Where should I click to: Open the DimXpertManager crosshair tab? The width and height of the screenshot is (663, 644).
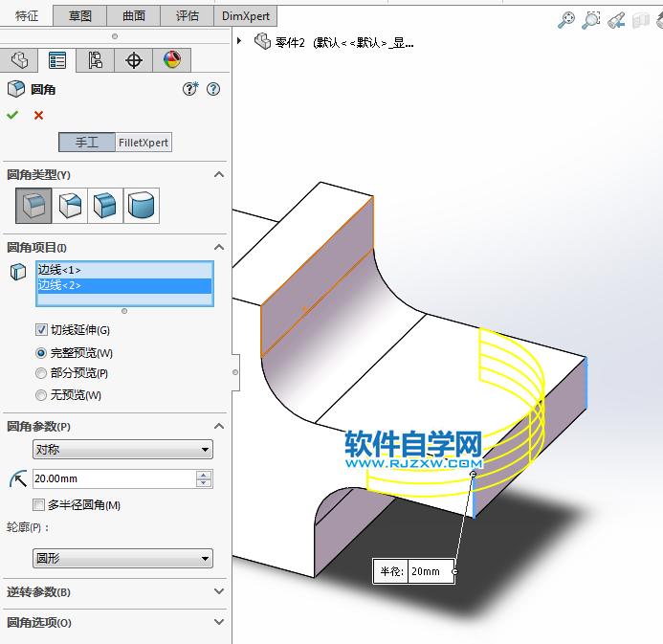(134, 60)
